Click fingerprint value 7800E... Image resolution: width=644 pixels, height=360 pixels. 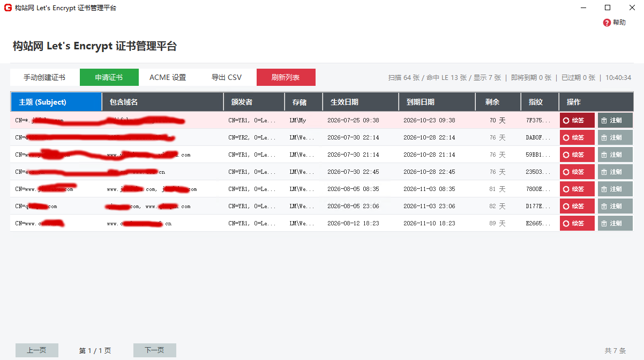coord(538,189)
